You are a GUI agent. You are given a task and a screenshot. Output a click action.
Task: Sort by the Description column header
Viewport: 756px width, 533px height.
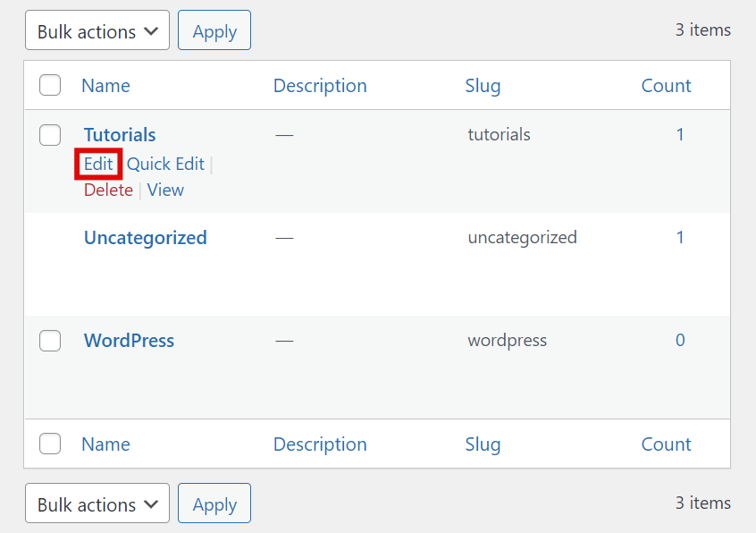tap(320, 86)
